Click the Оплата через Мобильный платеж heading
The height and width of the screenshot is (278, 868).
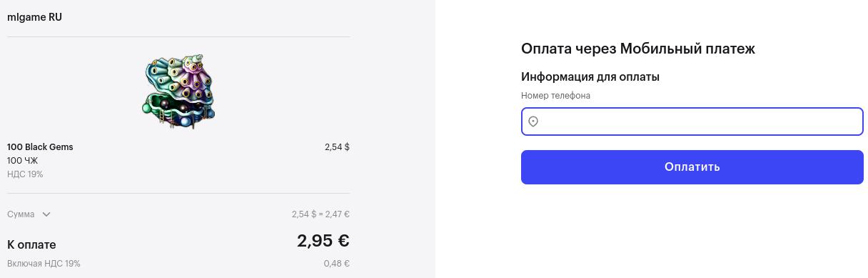[x=638, y=49]
